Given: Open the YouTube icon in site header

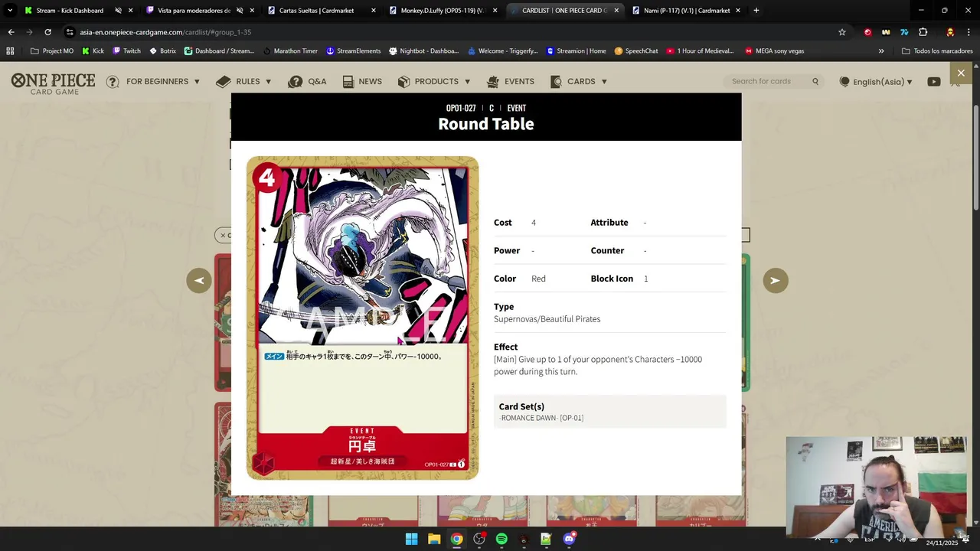Looking at the screenshot, I should pos(934,82).
